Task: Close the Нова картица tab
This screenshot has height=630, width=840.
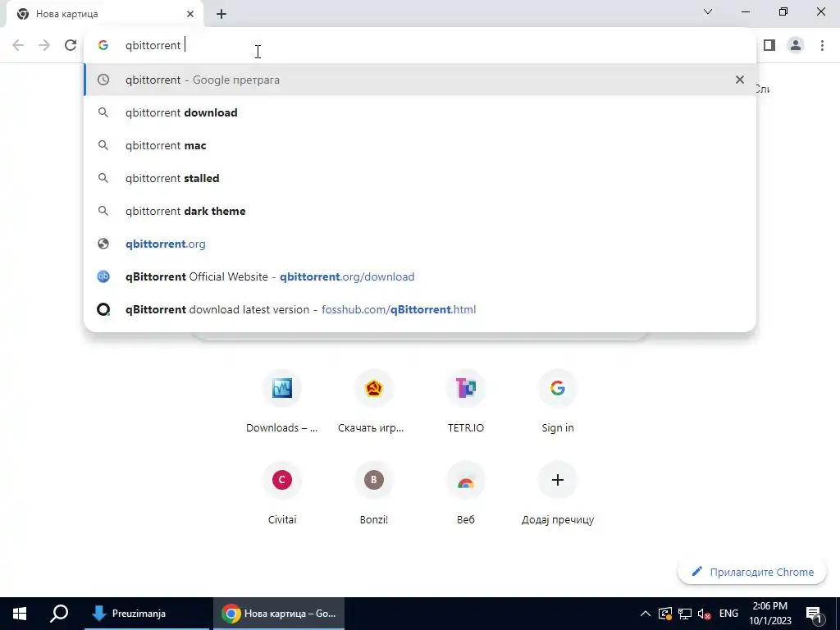Action: [x=190, y=14]
